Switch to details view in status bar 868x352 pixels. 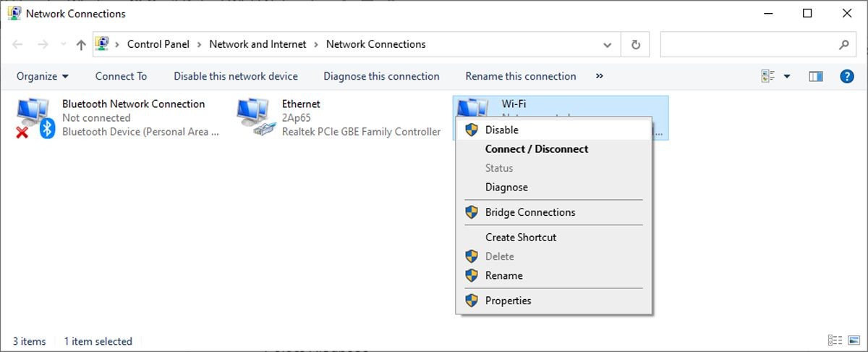pos(835,340)
